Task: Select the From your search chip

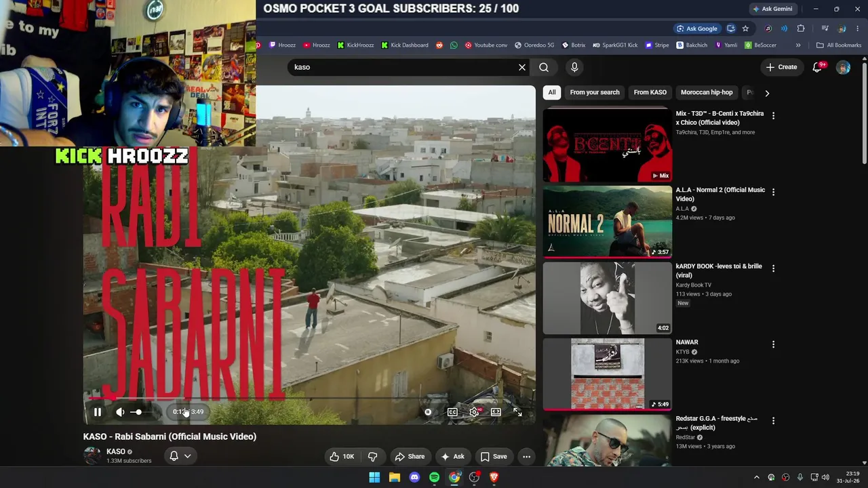Action: pos(595,92)
